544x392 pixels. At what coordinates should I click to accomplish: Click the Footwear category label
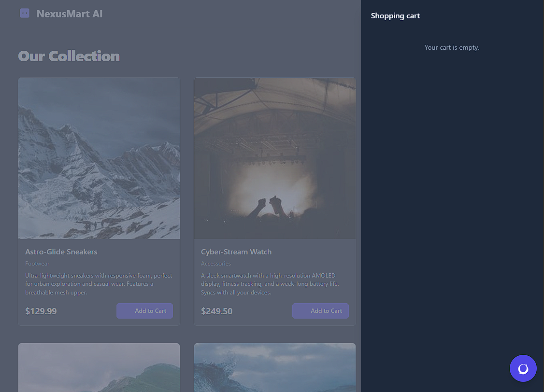(x=37, y=264)
